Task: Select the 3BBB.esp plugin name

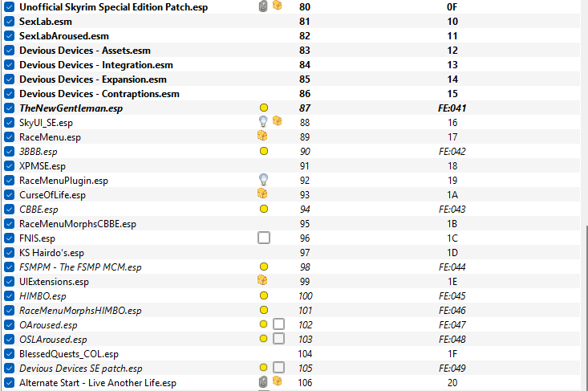Action: coord(39,152)
